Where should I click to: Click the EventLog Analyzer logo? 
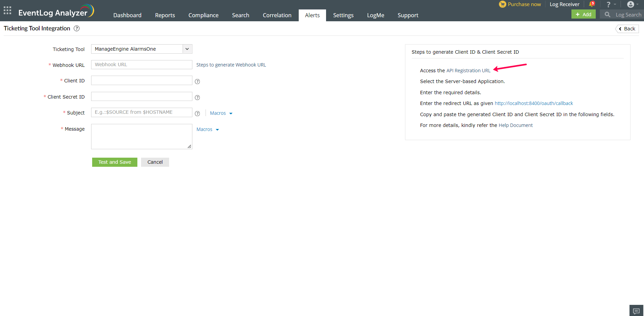click(56, 11)
